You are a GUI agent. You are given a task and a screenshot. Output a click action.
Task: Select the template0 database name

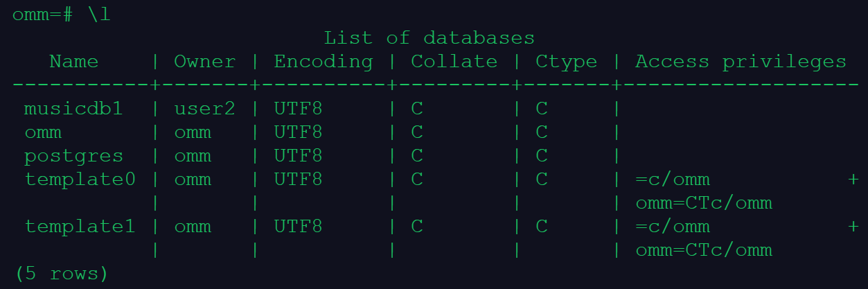[x=80, y=179]
